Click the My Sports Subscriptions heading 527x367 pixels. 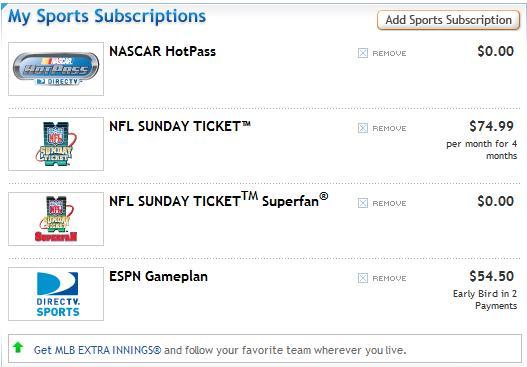point(107,16)
